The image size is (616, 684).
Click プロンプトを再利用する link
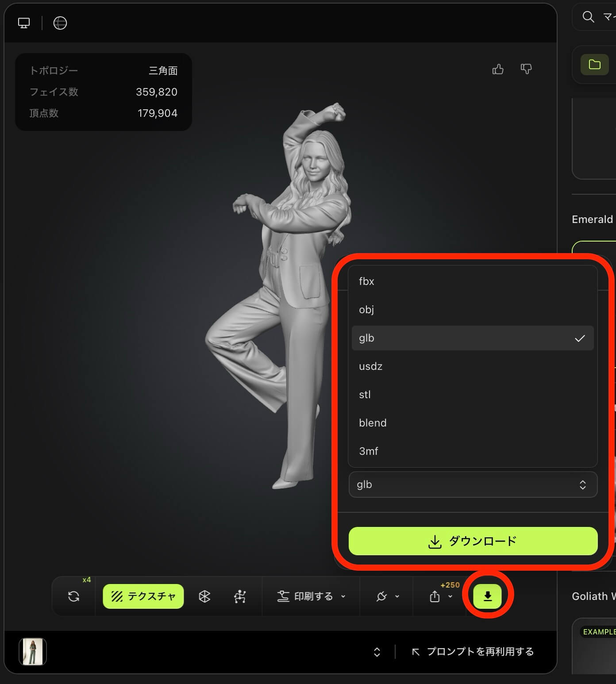click(x=473, y=652)
